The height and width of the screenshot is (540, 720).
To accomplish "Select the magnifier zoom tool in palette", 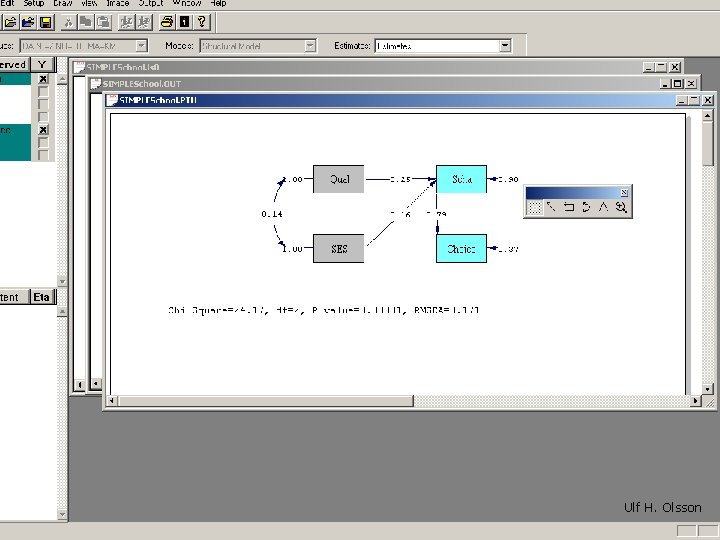I will (x=621, y=207).
